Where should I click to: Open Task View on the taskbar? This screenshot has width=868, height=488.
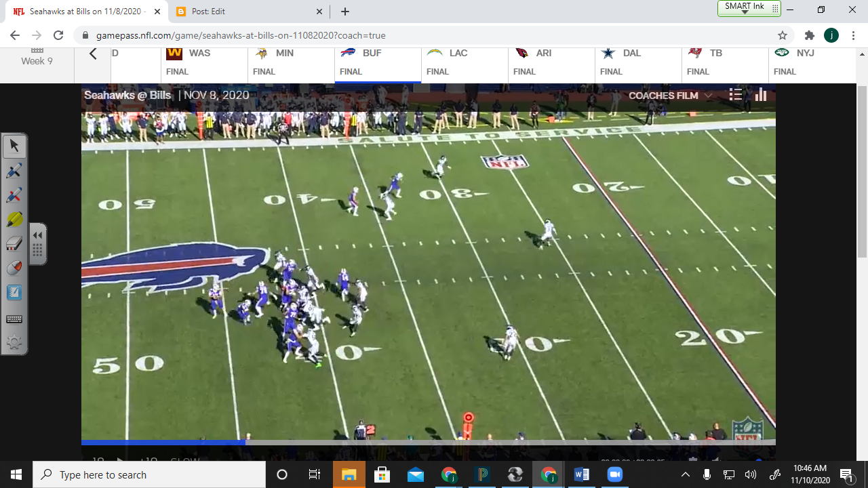point(315,474)
